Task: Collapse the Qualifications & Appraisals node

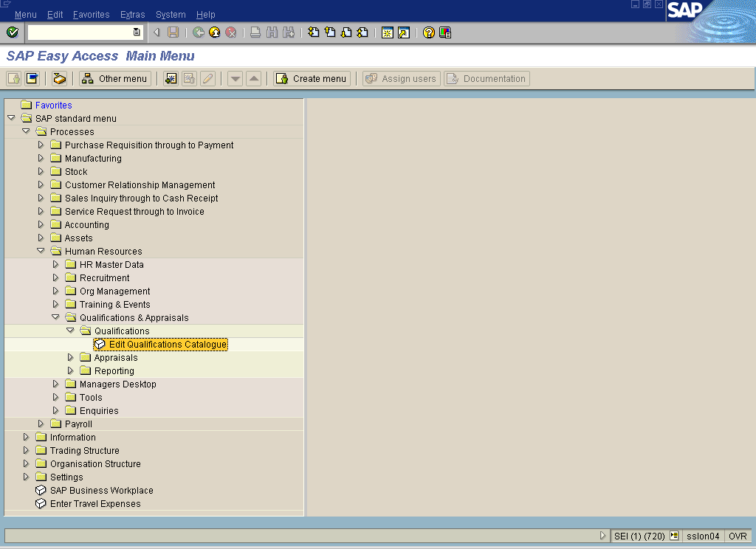Action: 56,317
